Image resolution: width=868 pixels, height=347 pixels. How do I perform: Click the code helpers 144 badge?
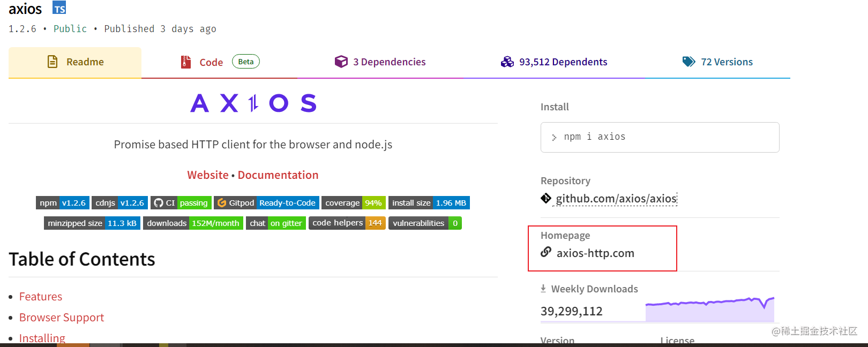[347, 223]
